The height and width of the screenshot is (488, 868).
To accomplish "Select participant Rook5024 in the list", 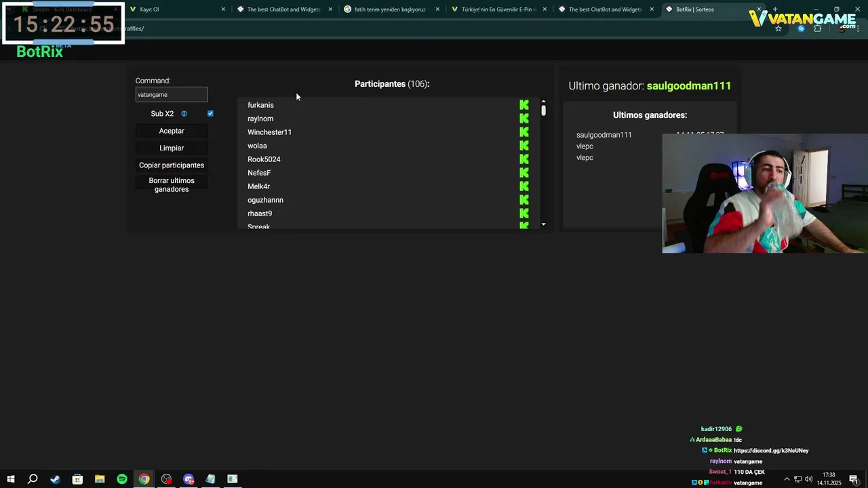I will pyautogui.click(x=264, y=159).
